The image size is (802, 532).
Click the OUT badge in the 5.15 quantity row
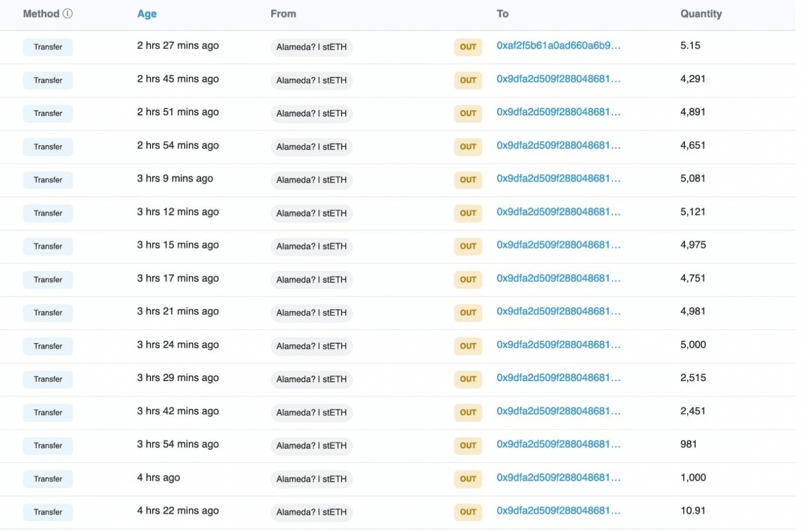click(468, 47)
